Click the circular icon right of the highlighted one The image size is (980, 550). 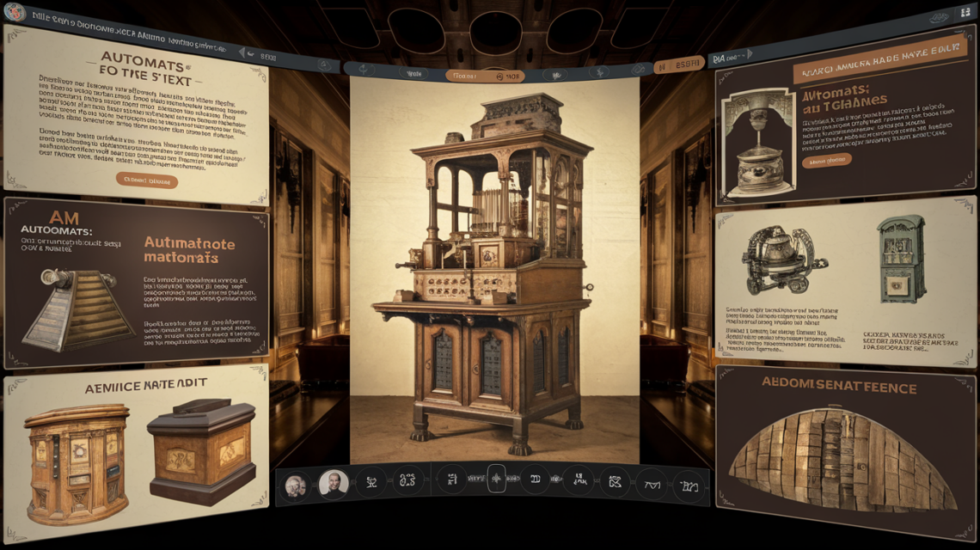[x=535, y=479]
